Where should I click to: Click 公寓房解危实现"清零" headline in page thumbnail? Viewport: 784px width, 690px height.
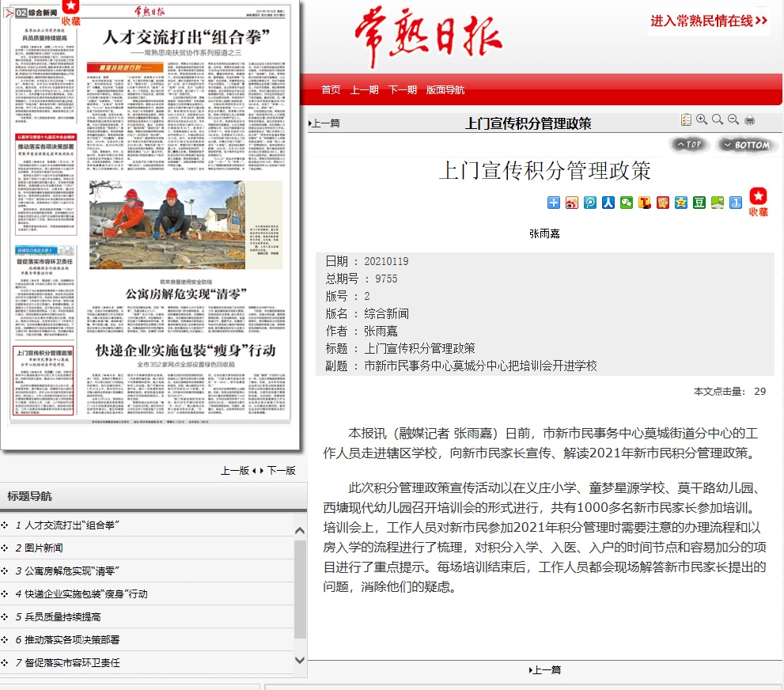pos(186,294)
